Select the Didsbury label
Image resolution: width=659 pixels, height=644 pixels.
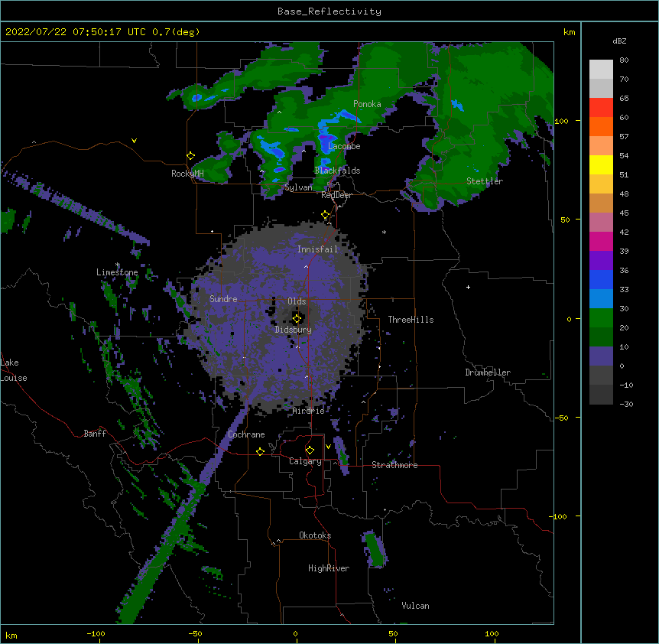[x=294, y=330]
